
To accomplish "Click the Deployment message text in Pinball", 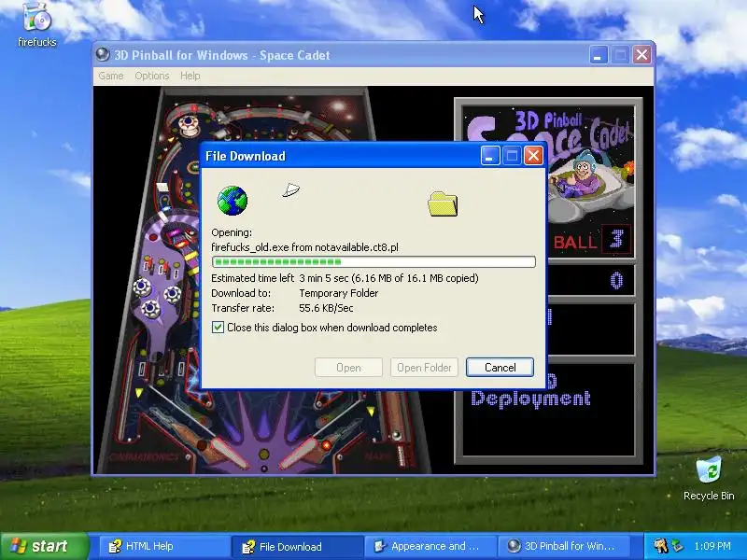I will pyautogui.click(x=530, y=399).
